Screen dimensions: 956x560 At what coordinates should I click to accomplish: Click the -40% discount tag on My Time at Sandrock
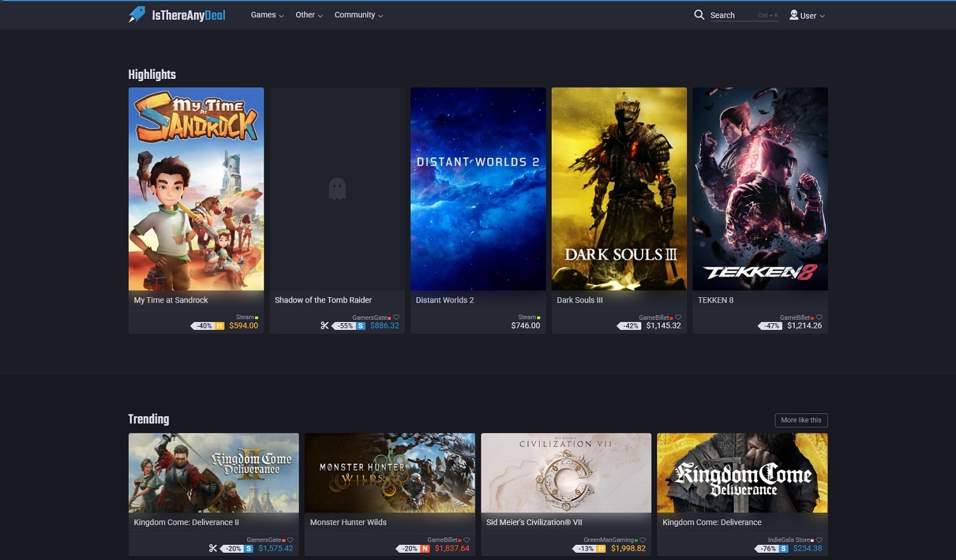203,326
